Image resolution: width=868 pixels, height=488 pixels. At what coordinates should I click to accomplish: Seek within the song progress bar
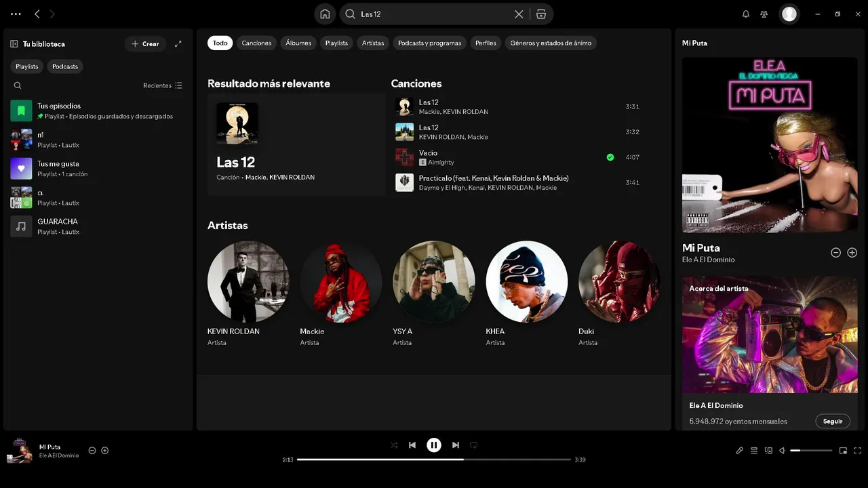434,460
